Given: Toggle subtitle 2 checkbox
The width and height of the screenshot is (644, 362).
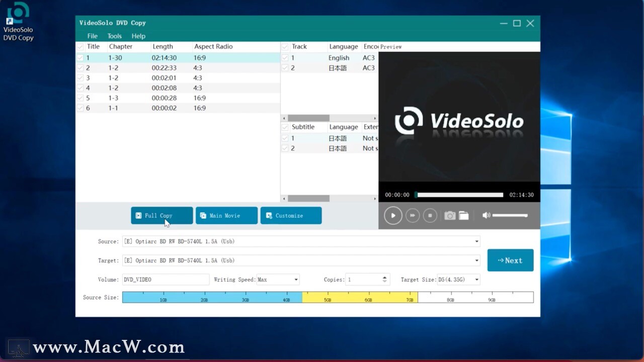Looking at the screenshot, I should coord(285,148).
